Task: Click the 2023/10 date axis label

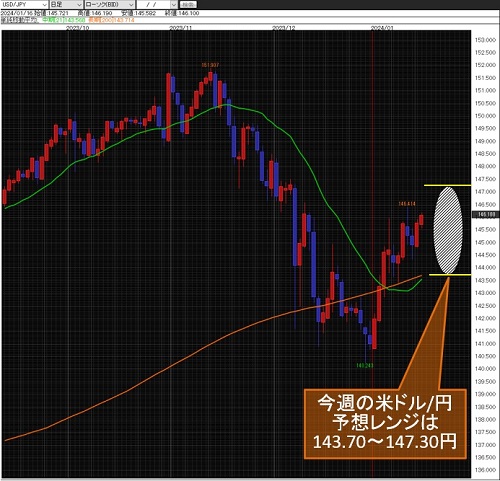Action: tap(78, 28)
